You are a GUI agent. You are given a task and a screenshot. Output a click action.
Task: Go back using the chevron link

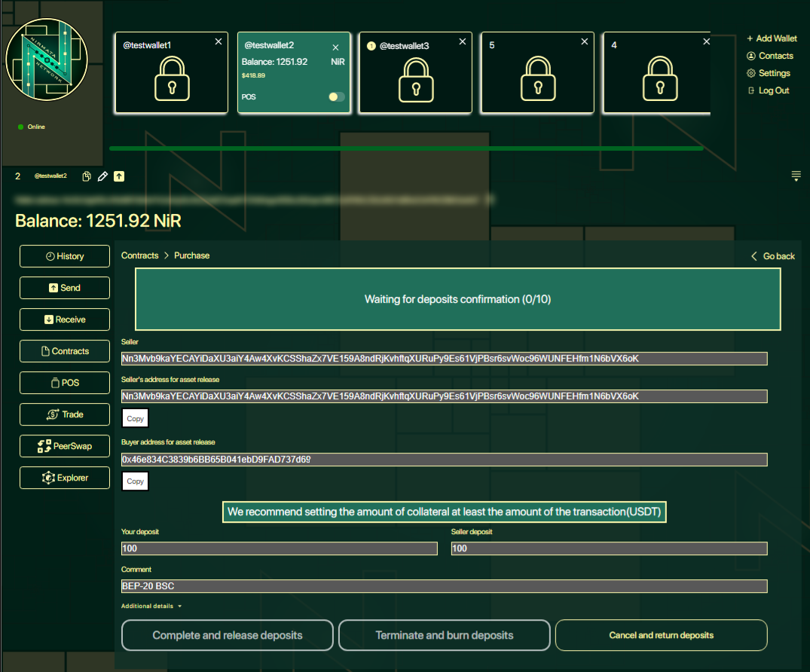pyautogui.click(x=773, y=256)
